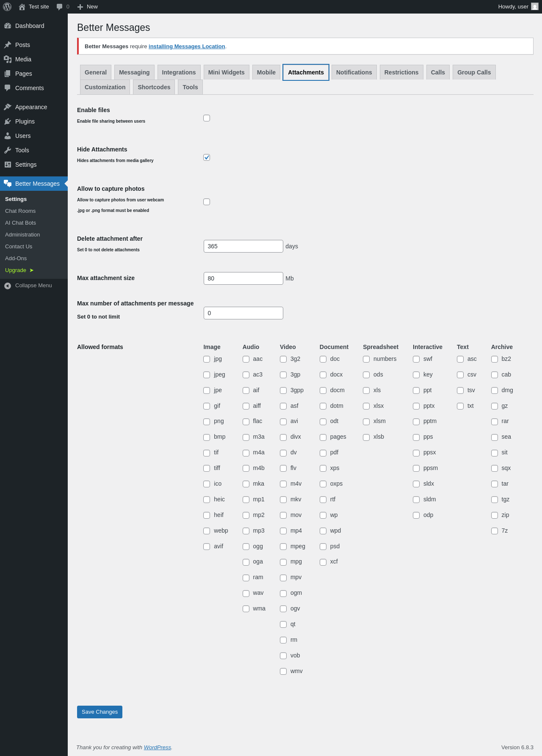
Task: Tick the pdf document format checkbox
Action: tap(323, 453)
